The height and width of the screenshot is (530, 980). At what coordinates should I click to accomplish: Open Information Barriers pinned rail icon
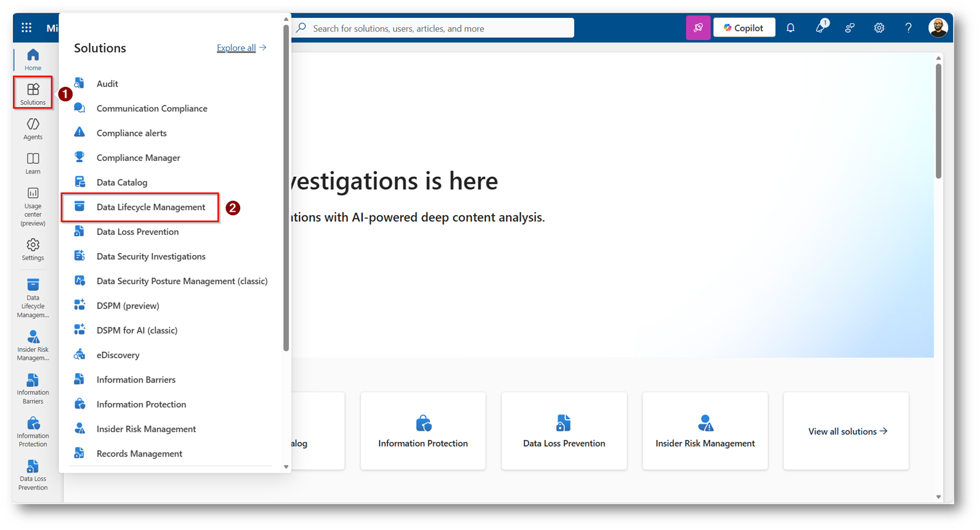33,388
